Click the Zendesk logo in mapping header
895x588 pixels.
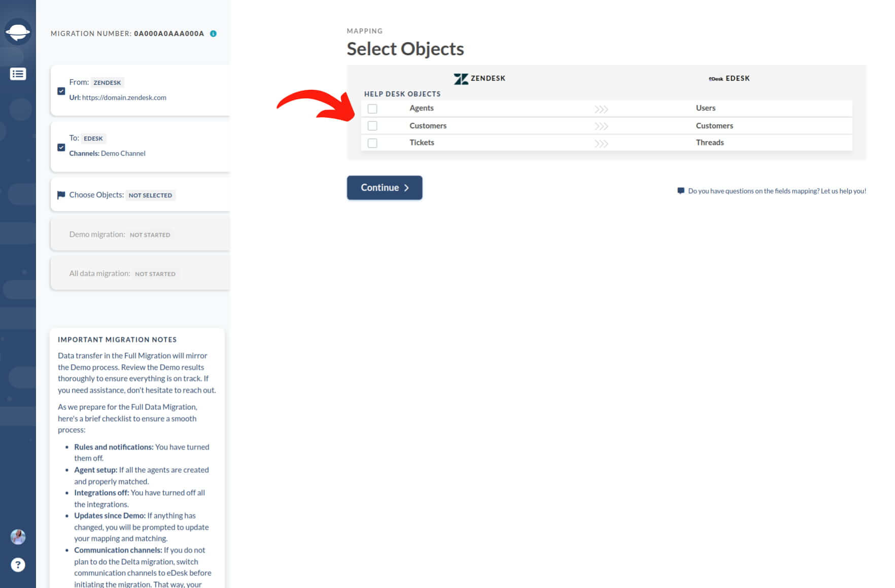[x=461, y=79]
